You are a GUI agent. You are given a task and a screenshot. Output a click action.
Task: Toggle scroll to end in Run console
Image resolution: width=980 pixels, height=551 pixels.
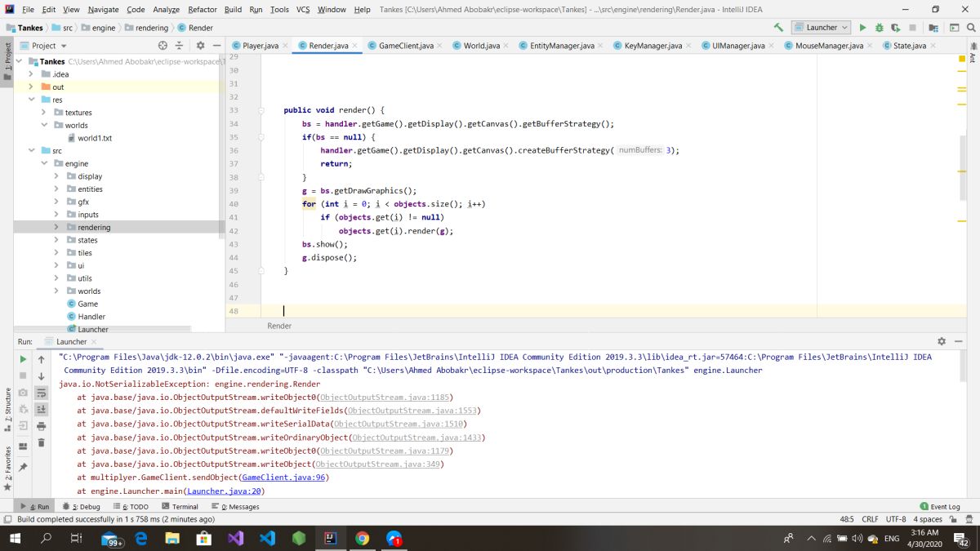coord(41,409)
